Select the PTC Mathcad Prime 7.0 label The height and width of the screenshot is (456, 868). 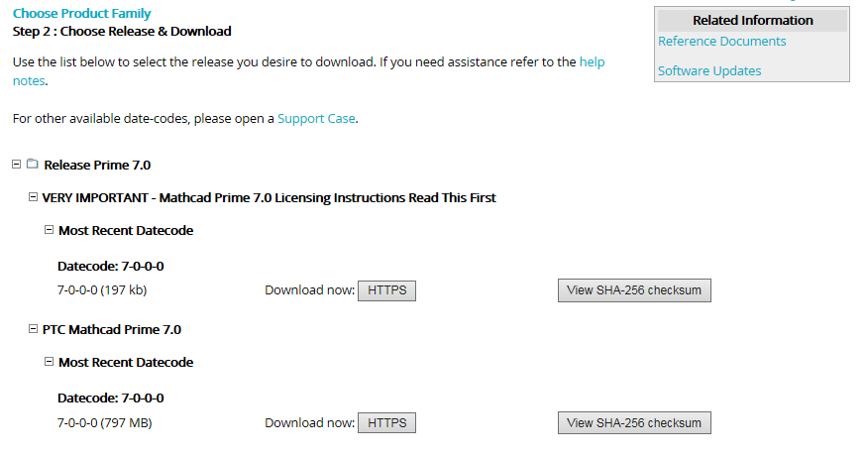pyautogui.click(x=112, y=330)
